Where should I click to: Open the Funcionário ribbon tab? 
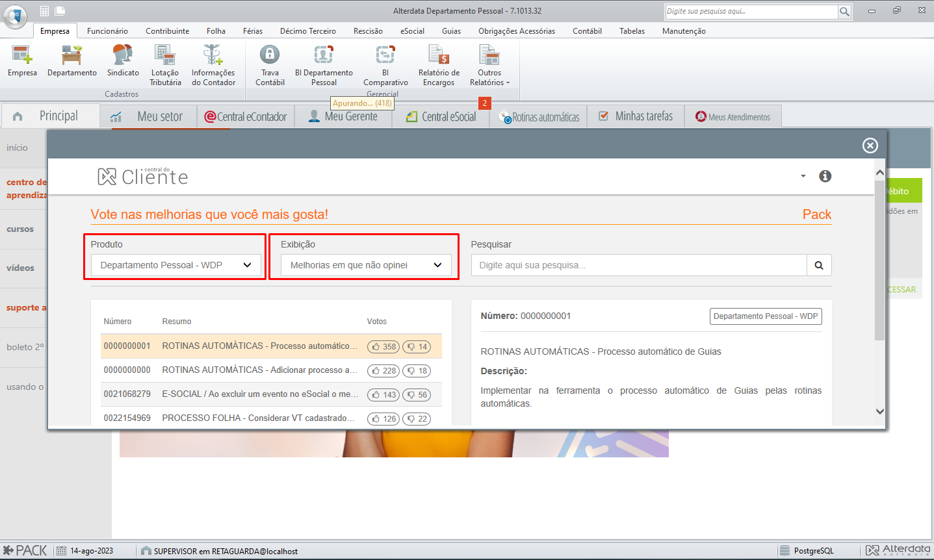tap(107, 31)
